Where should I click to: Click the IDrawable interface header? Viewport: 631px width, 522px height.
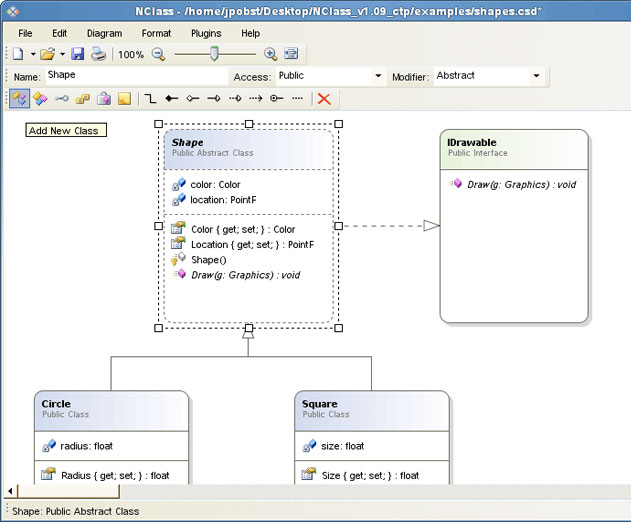point(514,149)
